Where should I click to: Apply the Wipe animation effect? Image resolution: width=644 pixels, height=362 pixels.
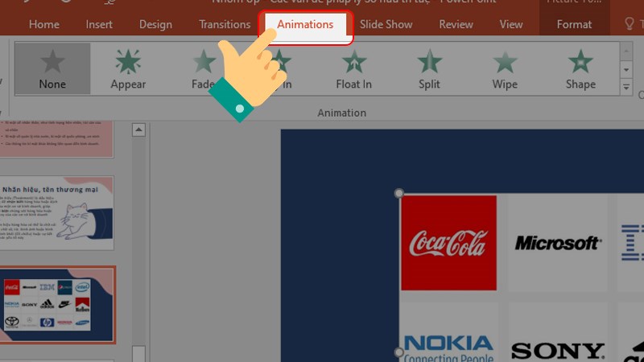point(505,68)
